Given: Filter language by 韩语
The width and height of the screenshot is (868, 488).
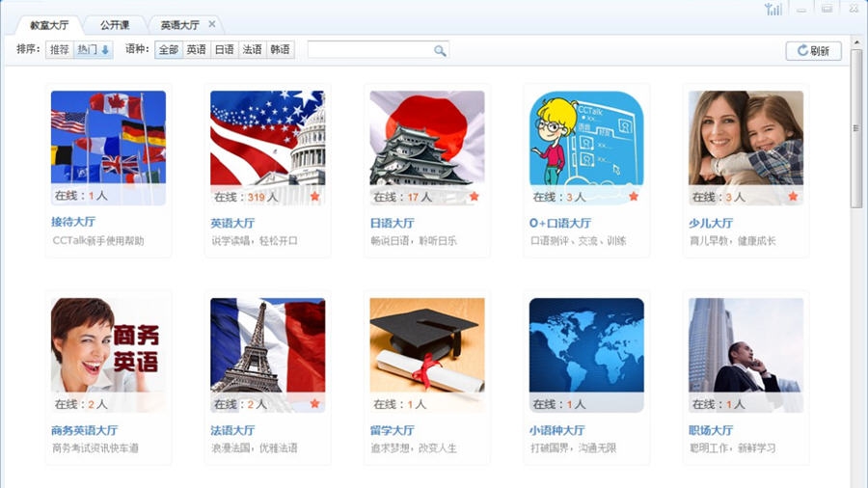Looking at the screenshot, I should (x=280, y=50).
